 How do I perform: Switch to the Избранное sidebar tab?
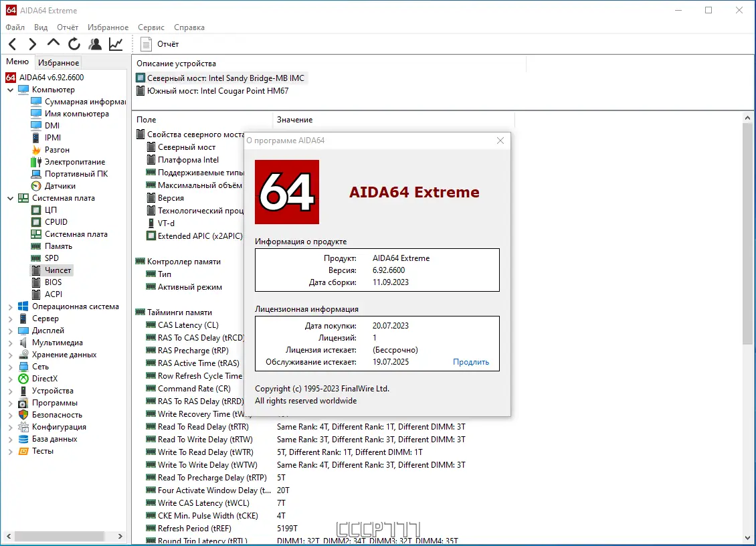tap(58, 63)
